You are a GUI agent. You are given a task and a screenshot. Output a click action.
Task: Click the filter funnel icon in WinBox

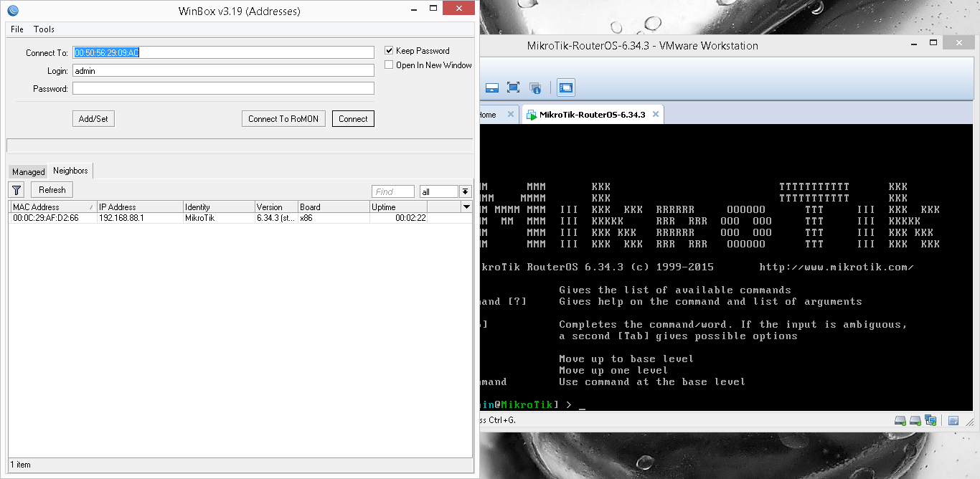[x=17, y=190]
